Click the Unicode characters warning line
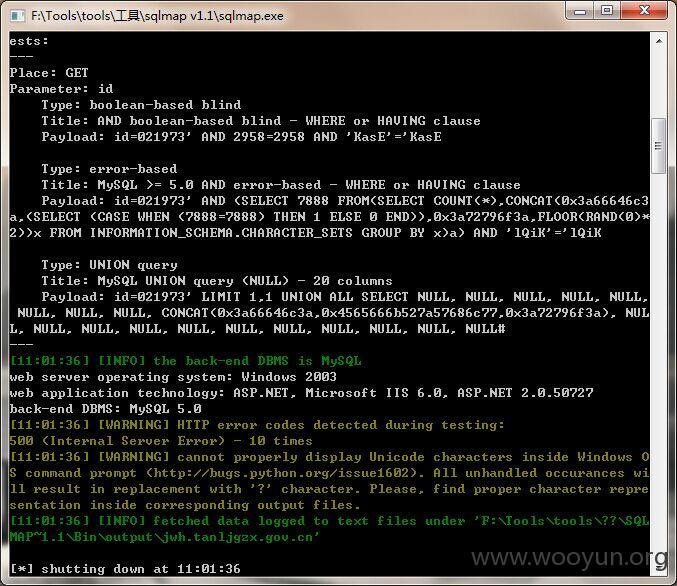677x586 pixels. click(x=329, y=457)
